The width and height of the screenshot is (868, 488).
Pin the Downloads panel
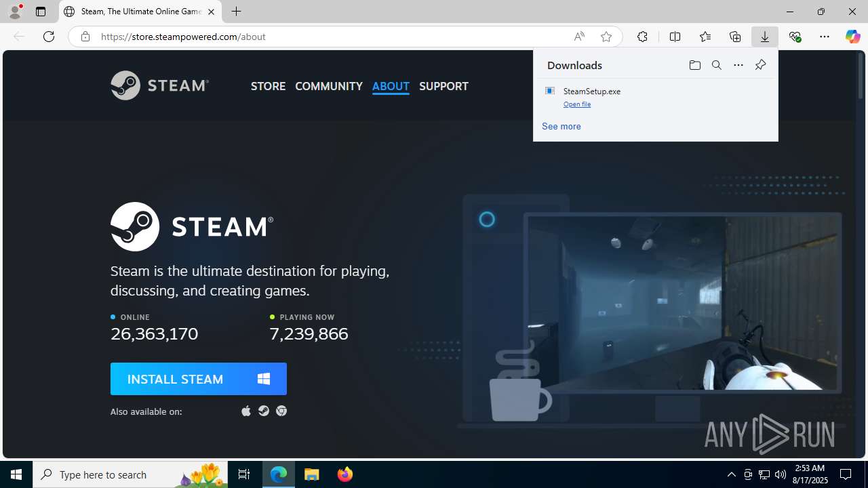point(760,65)
